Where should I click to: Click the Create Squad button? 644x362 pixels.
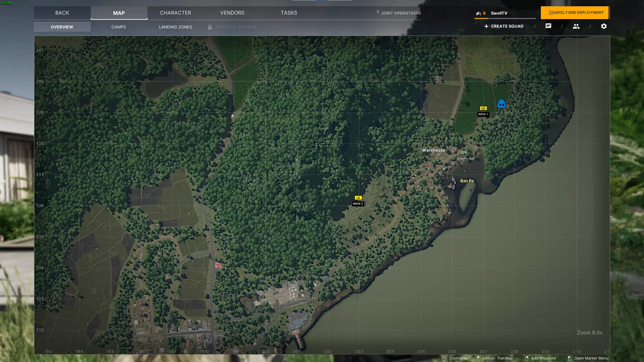(504, 26)
